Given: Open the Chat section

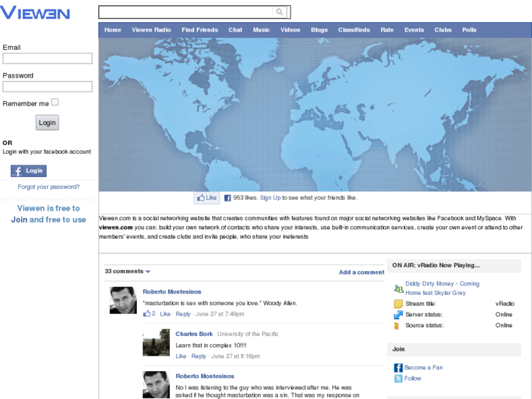Looking at the screenshot, I should click(x=235, y=30).
